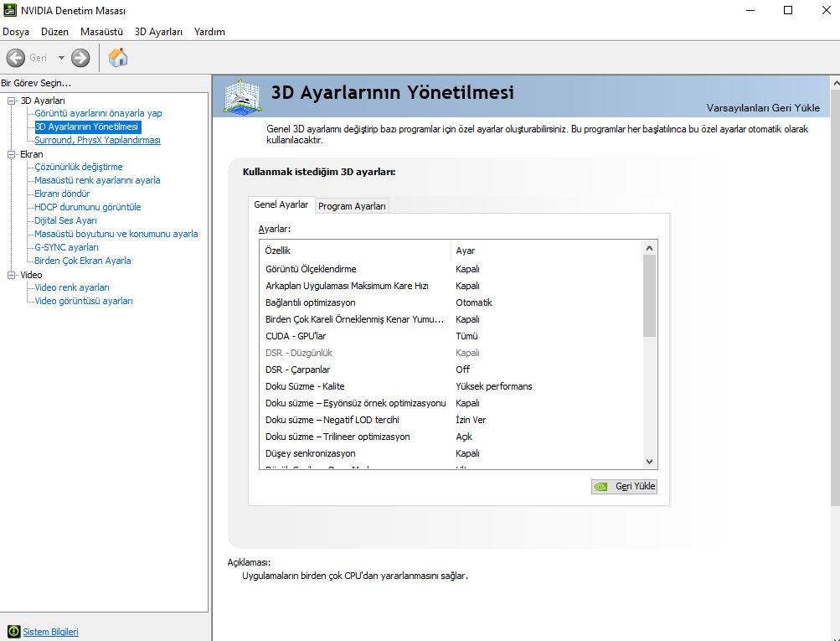
Task: Open the 3D Ayarları menu
Action: tap(158, 32)
